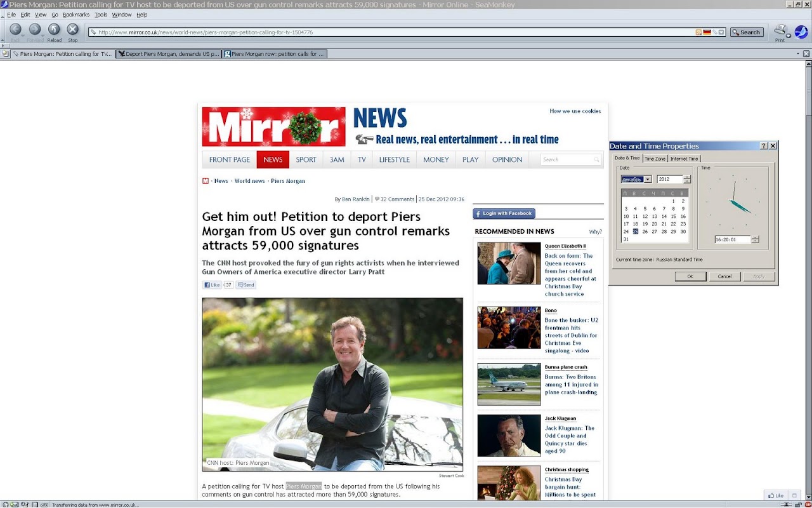Click the RSS feed icon in address bar
Screen dimensions: 812x508
coord(699,32)
